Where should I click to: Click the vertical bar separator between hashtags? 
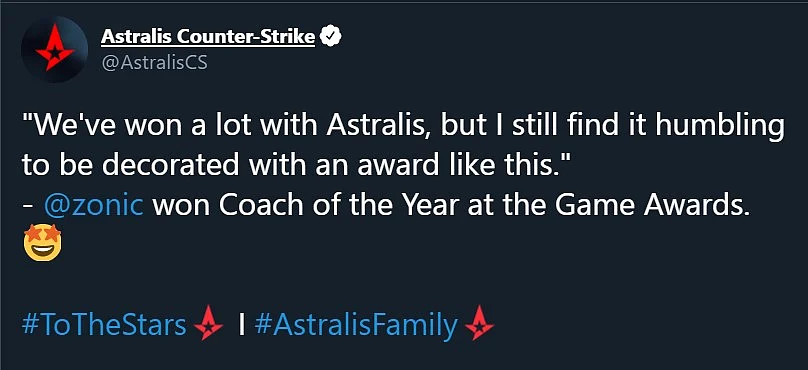(241, 325)
